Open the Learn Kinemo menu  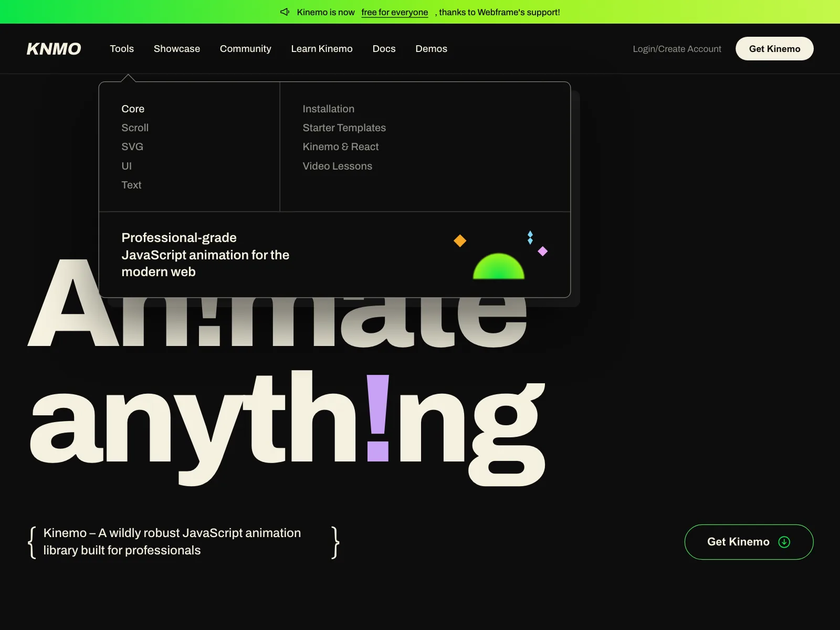point(322,49)
